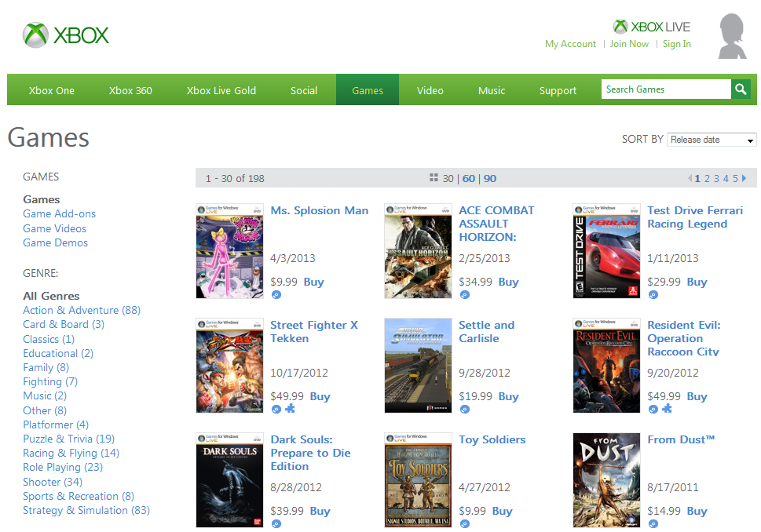This screenshot has width=761, height=532.
Task: Click the Join Now link
Action: pos(629,44)
